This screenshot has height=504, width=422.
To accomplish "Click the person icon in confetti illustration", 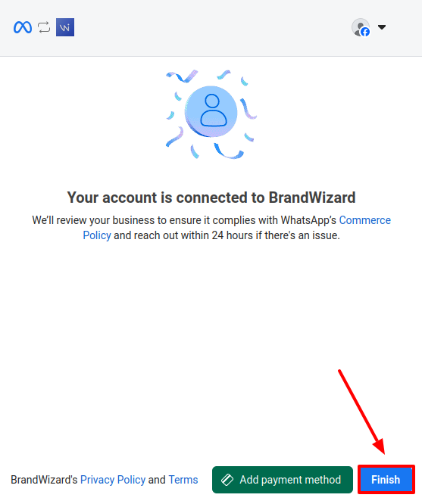I will coord(214,110).
